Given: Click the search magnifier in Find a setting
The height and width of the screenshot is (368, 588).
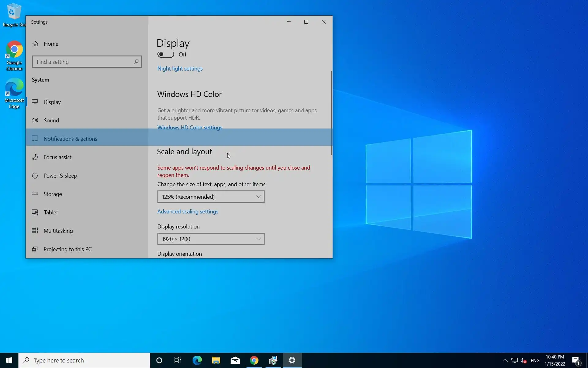Looking at the screenshot, I should point(136,62).
